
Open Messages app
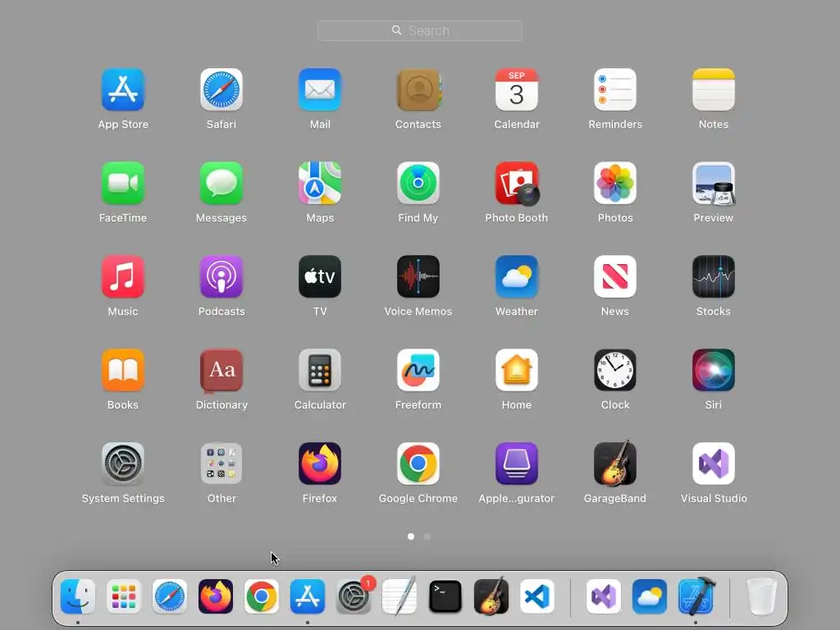pyautogui.click(x=221, y=183)
